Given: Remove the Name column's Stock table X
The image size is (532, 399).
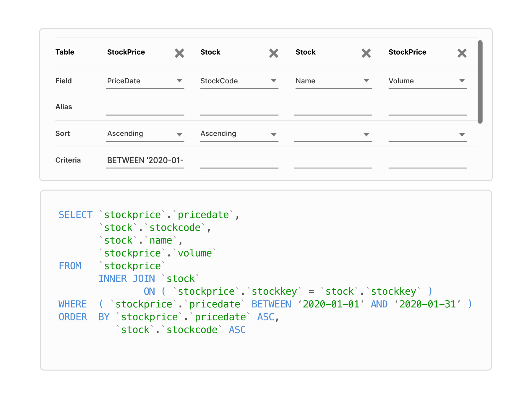Looking at the screenshot, I should (x=366, y=53).
